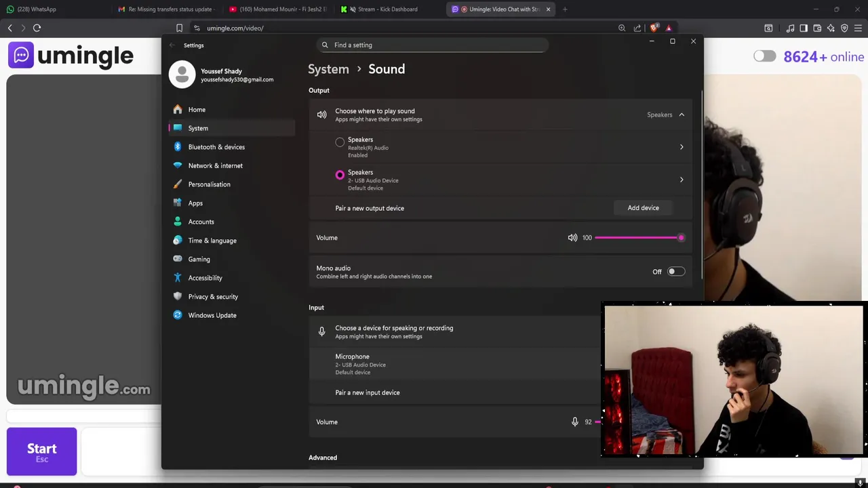Open Bluetooth & devices settings
The width and height of the screenshot is (868, 488).
point(231,147)
